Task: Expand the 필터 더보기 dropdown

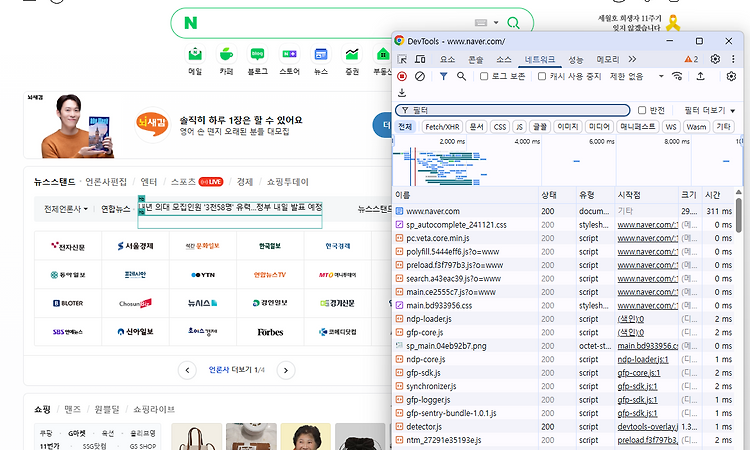Action: pos(709,110)
